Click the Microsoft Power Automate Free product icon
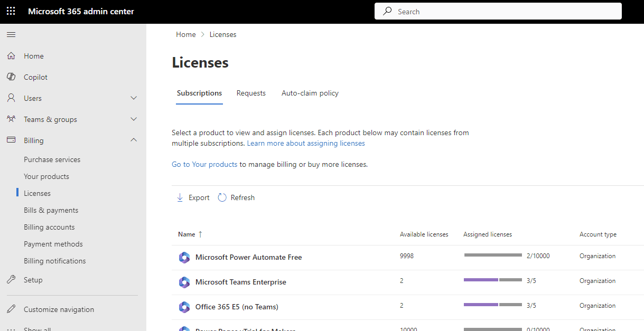 pos(184,258)
